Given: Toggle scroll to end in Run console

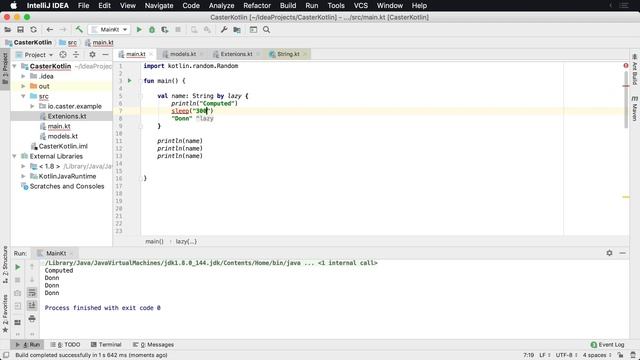Looking at the screenshot, I should point(32,305).
